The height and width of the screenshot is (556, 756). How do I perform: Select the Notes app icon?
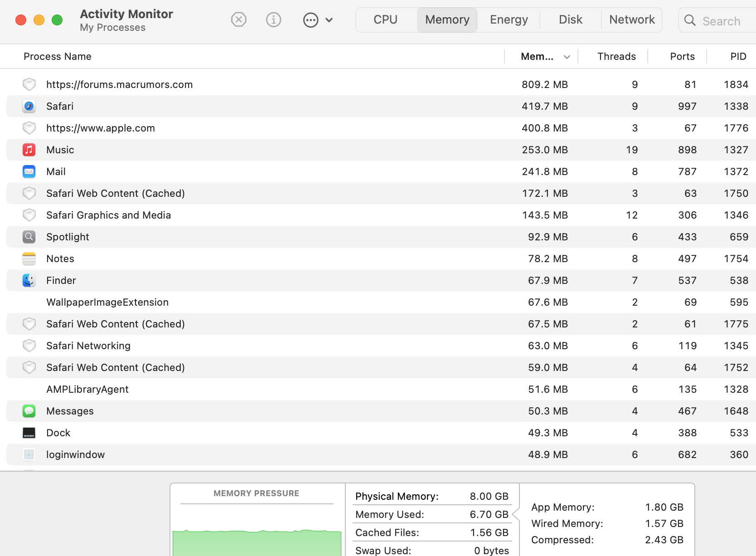click(x=29, y=258)
